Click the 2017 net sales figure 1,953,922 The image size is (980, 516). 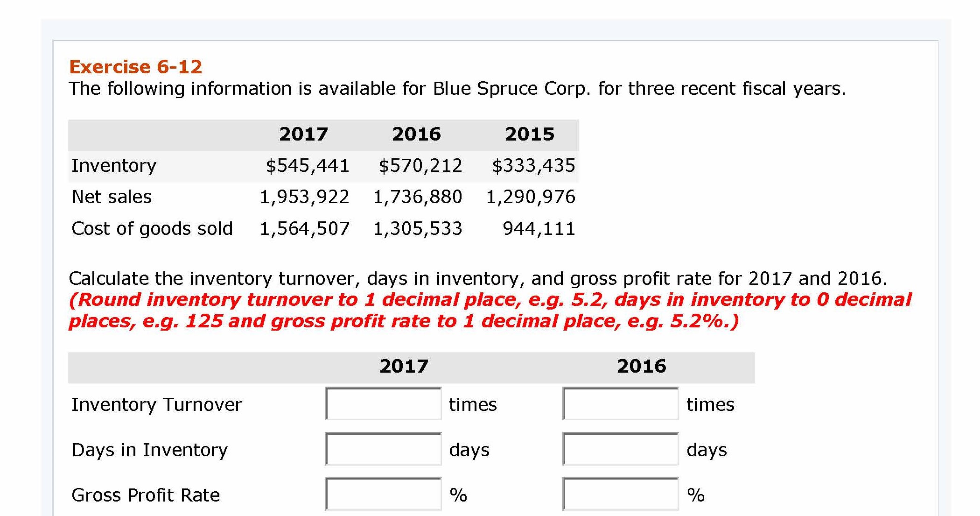(x=304, y=197)
